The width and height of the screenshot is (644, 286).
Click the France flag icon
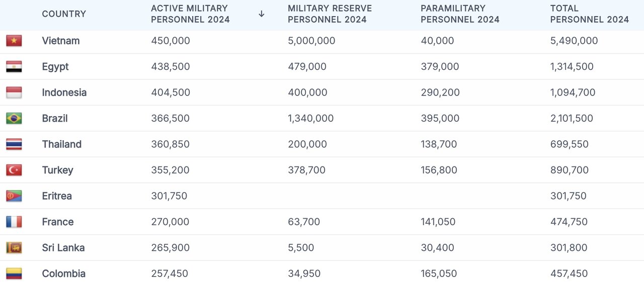pyautogui.click(x=14, y=222)
